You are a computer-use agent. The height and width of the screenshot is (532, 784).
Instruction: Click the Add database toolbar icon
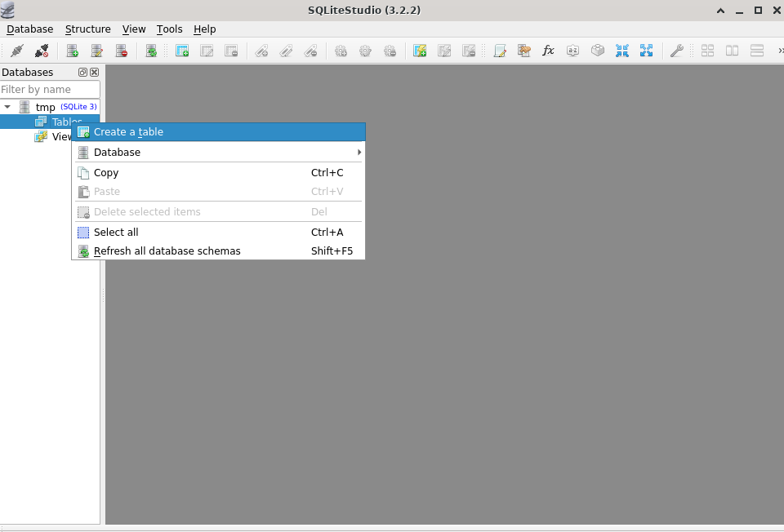(73, 51)
